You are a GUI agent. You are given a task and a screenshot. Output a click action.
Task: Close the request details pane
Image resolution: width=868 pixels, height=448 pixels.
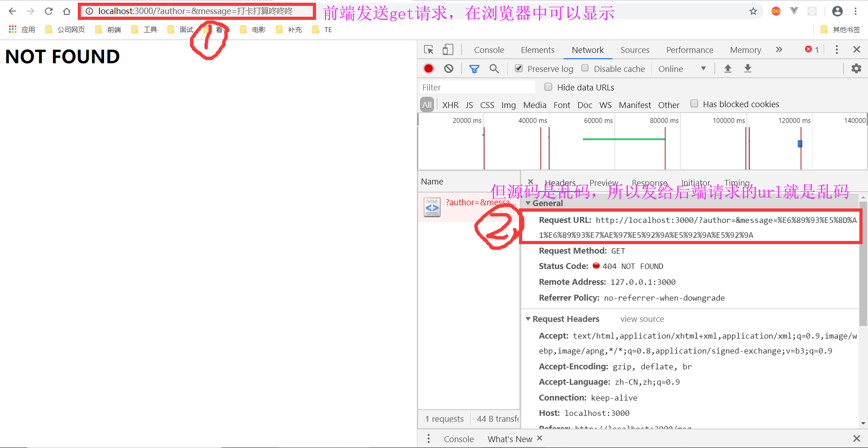(531, 182)
